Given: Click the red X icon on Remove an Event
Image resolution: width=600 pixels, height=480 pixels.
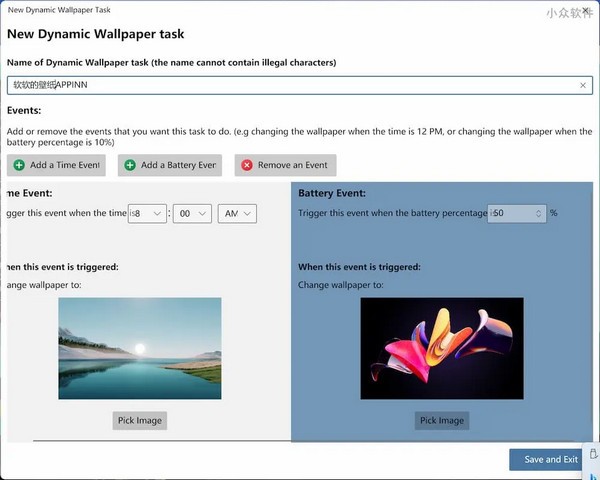Looking at the screenshot, I should pos(247,165).
